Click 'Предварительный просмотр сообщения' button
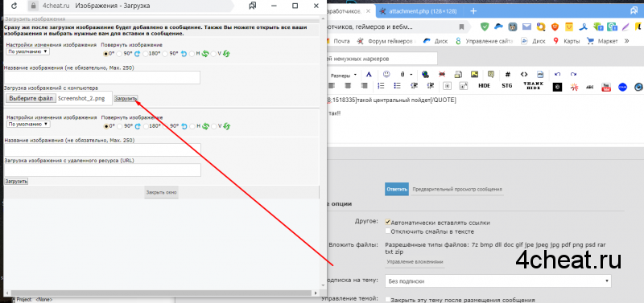The width and height of the screenshot is (644, 303). (457, 190)
